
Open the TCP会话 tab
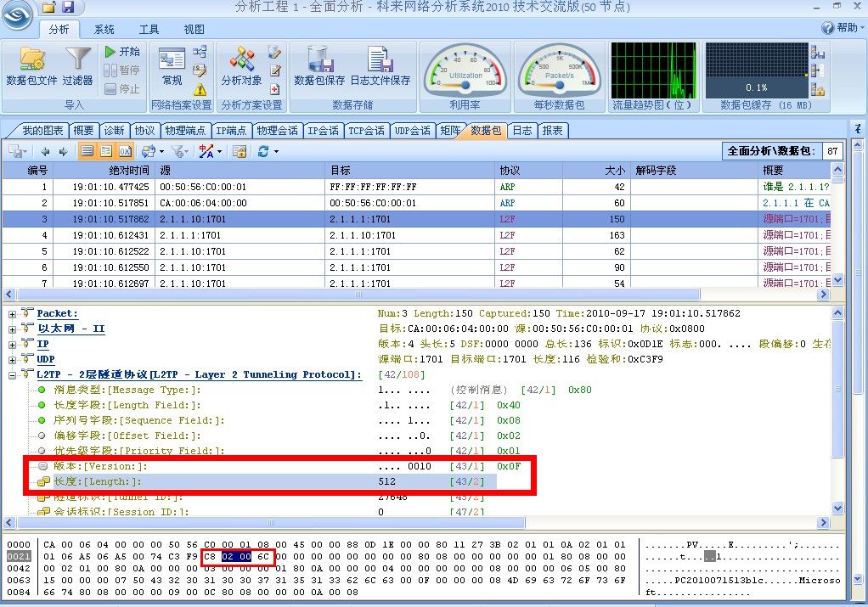tap(367, 131)
